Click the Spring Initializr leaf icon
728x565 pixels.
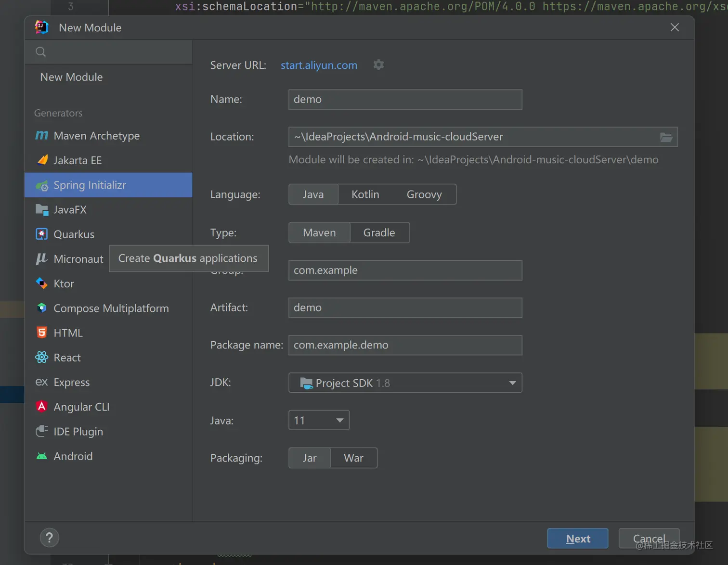click(42, 185)
